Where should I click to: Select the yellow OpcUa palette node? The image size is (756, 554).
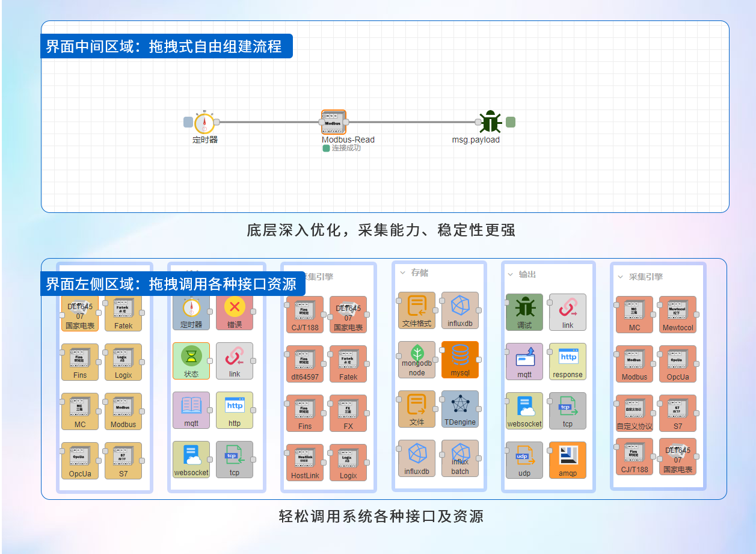[80, 461]
